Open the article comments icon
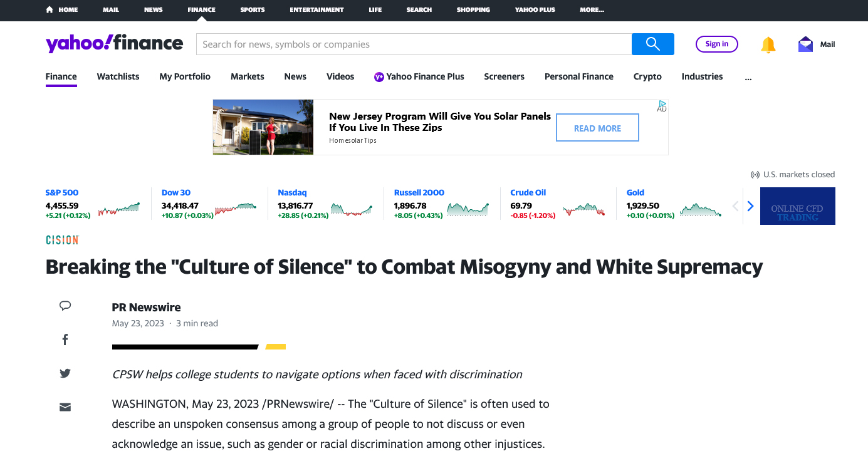The image size is (868, 466). point(65,306)
